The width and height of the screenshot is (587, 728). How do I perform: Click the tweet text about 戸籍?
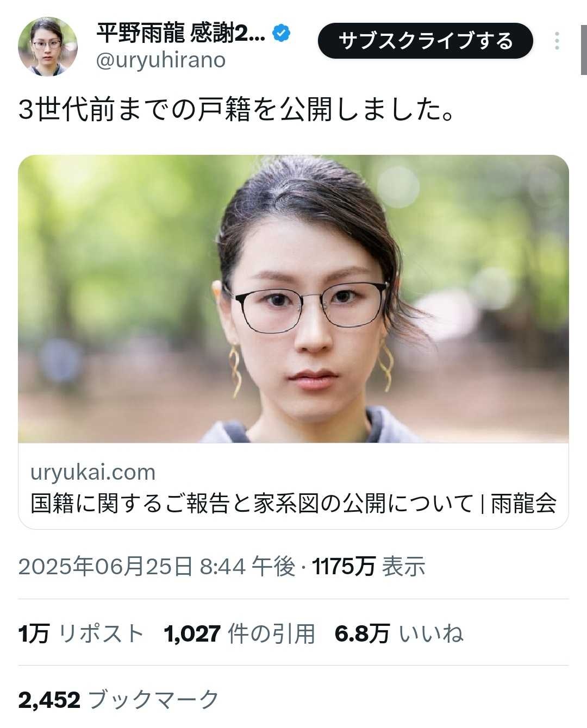coord(236,109)
